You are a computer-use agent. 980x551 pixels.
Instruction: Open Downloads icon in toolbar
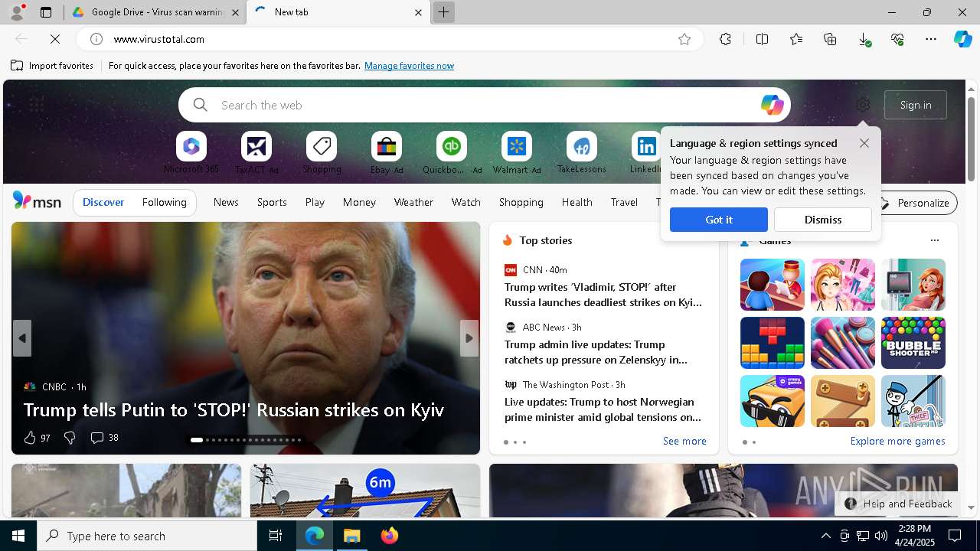864,39
